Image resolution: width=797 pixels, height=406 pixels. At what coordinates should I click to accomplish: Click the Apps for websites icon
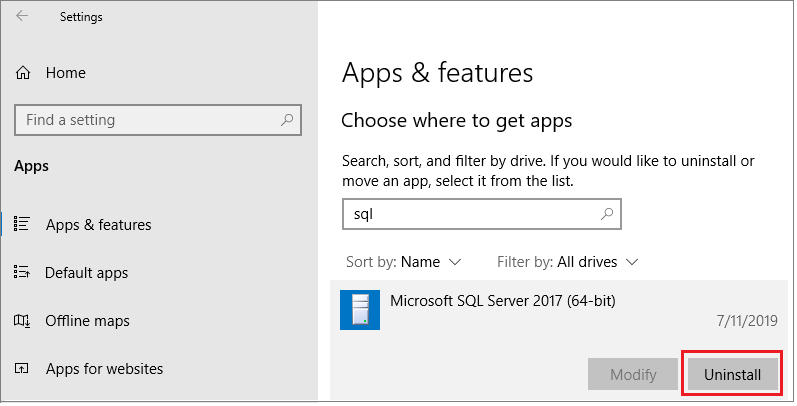pyautogui.click(x=23, y=369)
